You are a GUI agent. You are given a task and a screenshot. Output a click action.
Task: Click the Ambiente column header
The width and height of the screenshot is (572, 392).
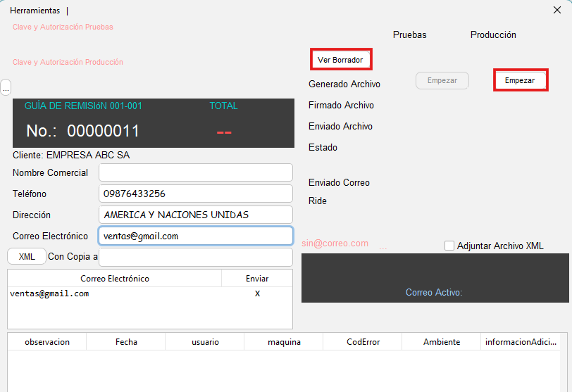pyautogui.click(x=442, y=342)
